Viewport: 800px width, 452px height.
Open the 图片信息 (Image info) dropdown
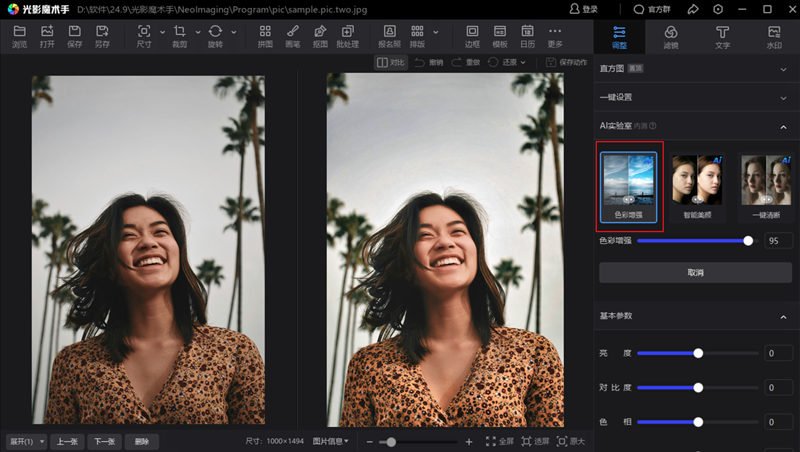click(x=331, y=441)
